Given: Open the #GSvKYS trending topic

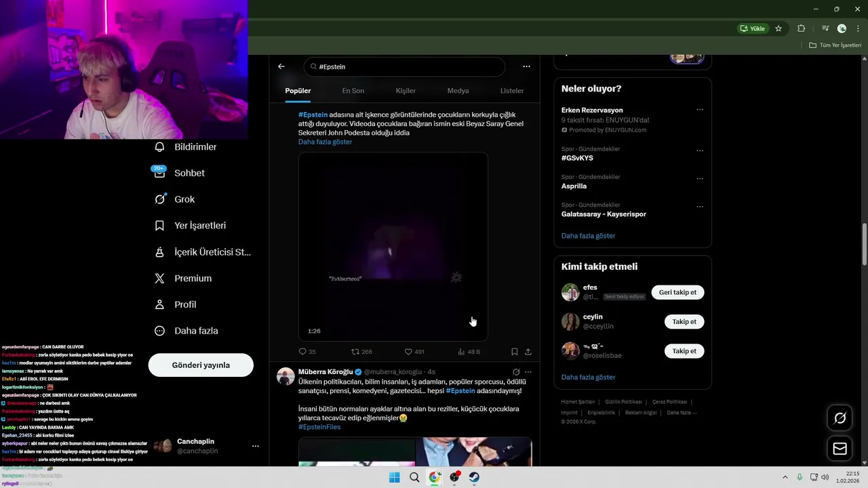Looking at the screenshot, I should pyautogui.click(x=577, y=158).
